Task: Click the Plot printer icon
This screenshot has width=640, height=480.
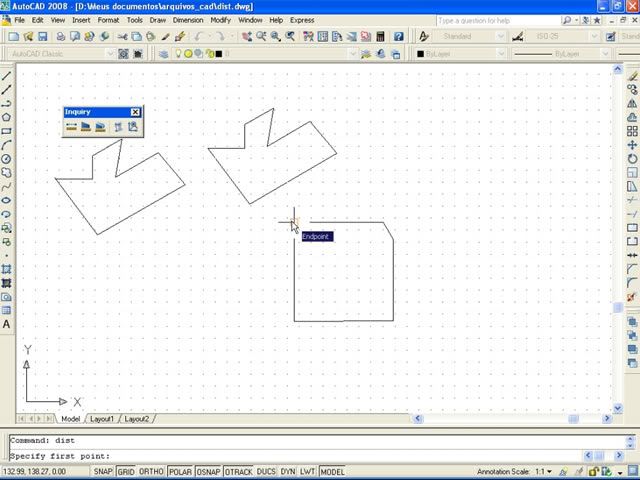Action: 60,37
